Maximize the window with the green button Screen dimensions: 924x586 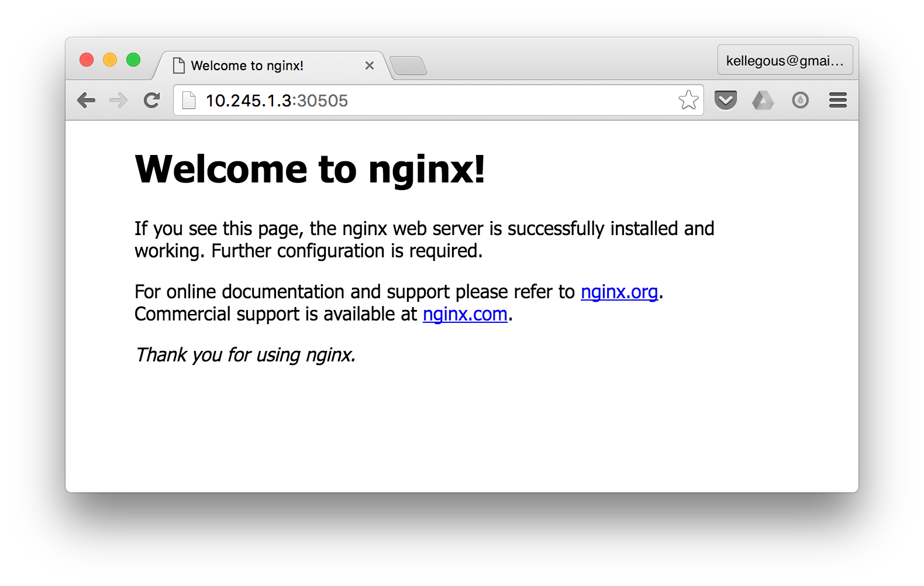[x=133, y=60]
